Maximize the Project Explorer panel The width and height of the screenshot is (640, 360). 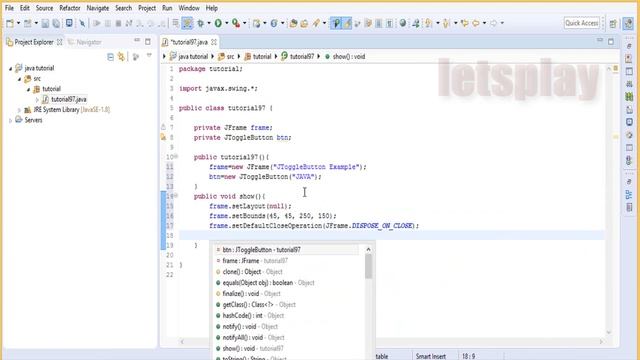148,42
